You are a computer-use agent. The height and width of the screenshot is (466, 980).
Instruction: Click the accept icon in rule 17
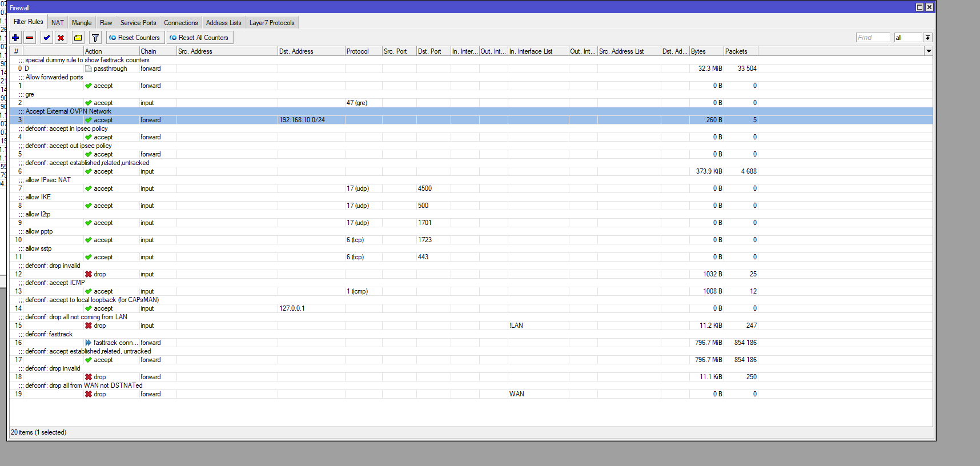[x=89, y=360]
